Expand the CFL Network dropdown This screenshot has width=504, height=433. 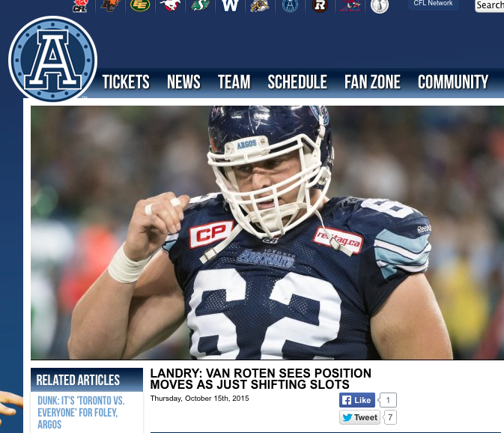[x=434, y=4]
